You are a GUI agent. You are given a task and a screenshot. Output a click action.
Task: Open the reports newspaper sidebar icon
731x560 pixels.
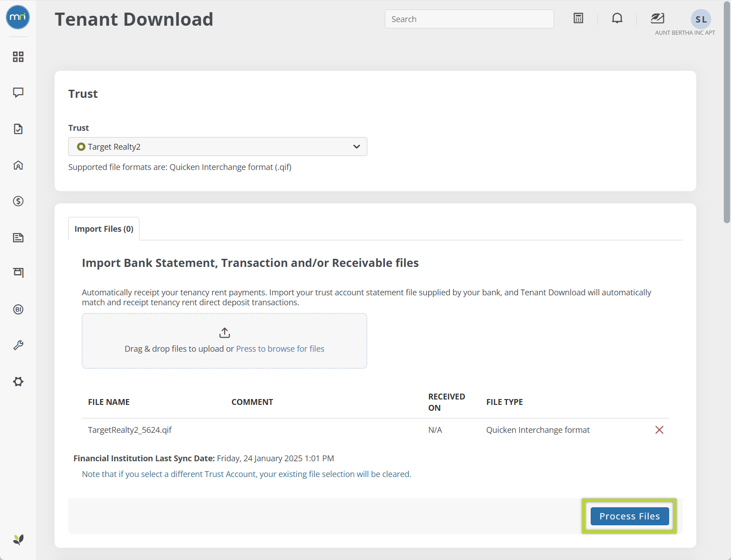pos(18,238)
